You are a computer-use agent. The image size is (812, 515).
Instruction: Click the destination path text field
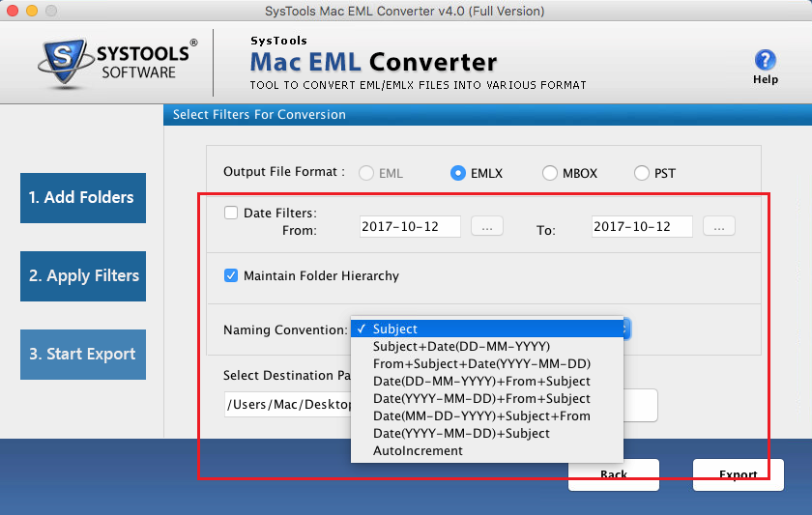tap(441, 404)
